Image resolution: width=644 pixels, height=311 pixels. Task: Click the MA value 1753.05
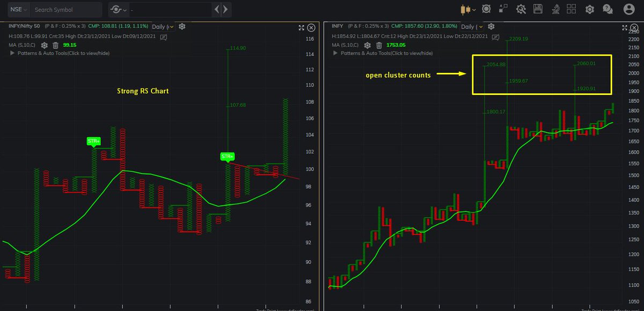397,46
